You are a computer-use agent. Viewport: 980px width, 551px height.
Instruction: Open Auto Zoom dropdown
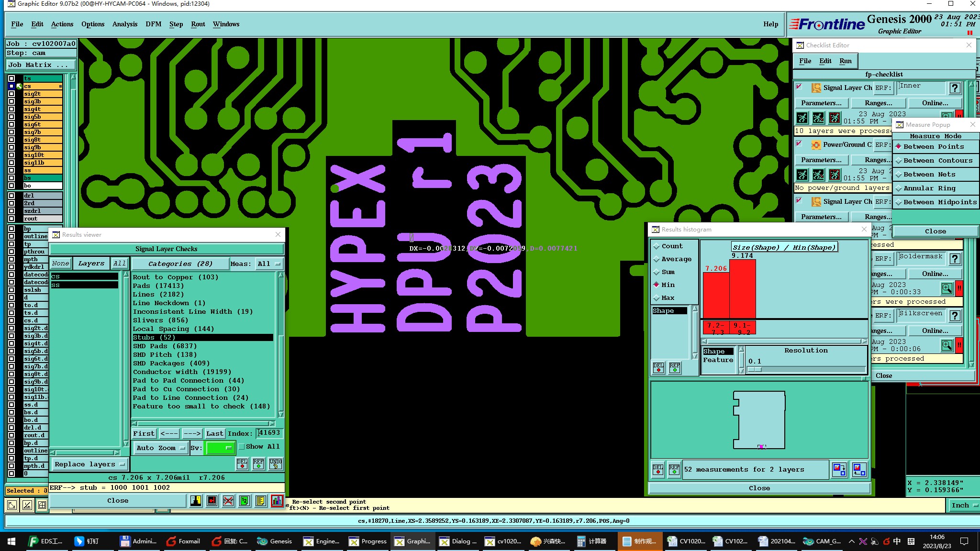pyautogui.click(x=160, y=448)
